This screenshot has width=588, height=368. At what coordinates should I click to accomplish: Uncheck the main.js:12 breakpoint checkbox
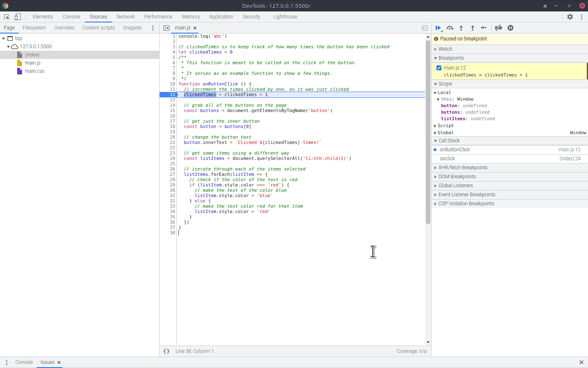point(439,67)
